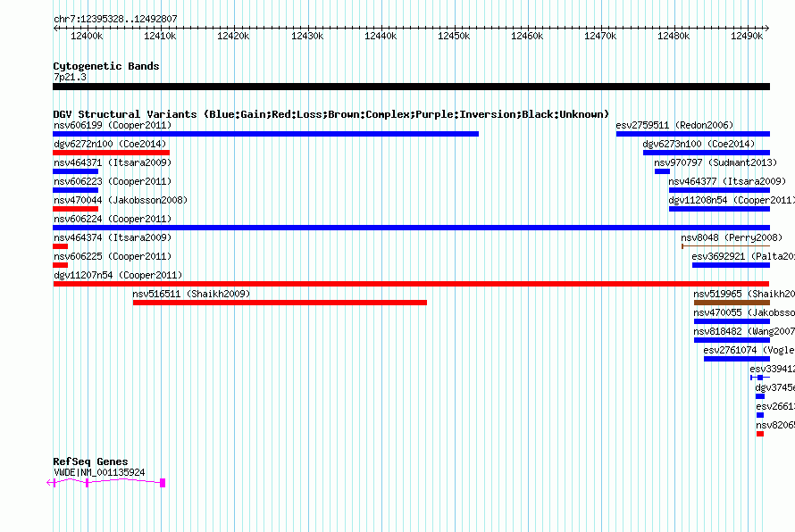Select the magenta VWDE gene glyph
This screenshot has height=532, width=795.
106,483
